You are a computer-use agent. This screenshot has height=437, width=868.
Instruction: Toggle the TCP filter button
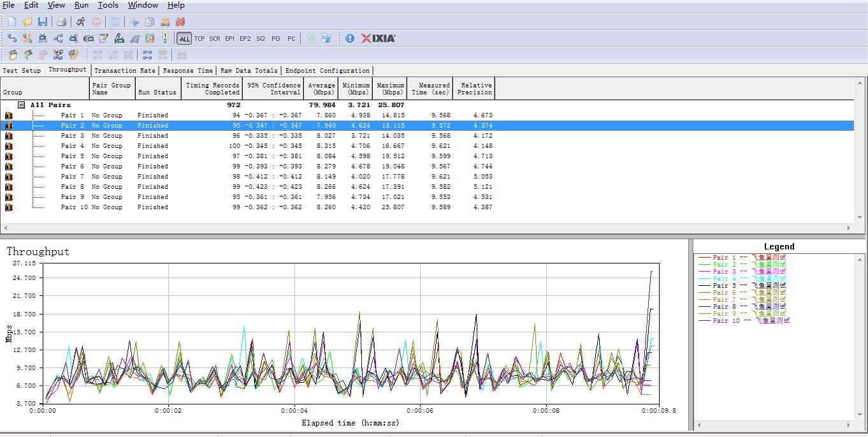tap(199, 39)
